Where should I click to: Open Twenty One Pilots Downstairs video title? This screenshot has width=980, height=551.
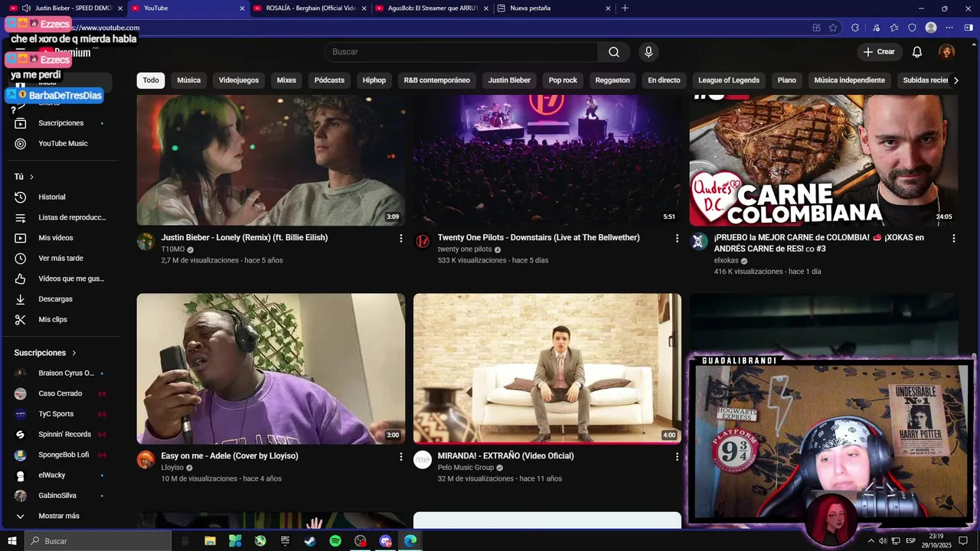[x=538, y=237]
